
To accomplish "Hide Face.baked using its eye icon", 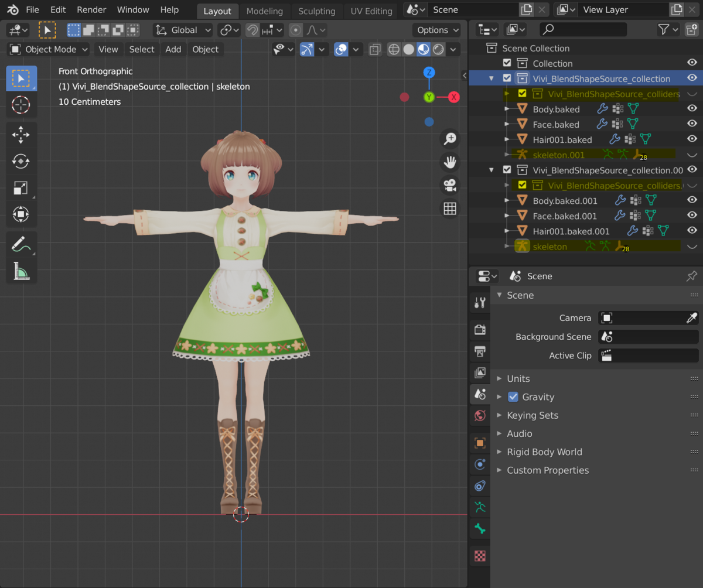I will (x=692, y=124).
